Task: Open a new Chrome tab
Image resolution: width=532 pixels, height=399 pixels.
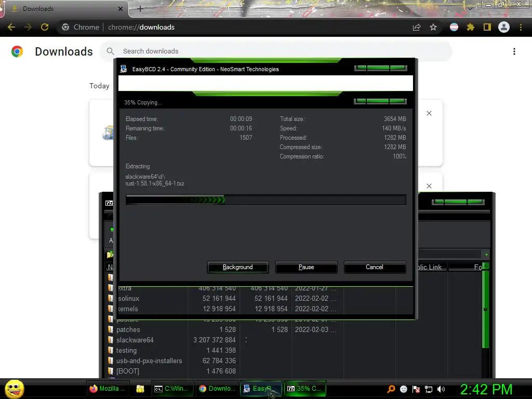Action: coord(140,9)
